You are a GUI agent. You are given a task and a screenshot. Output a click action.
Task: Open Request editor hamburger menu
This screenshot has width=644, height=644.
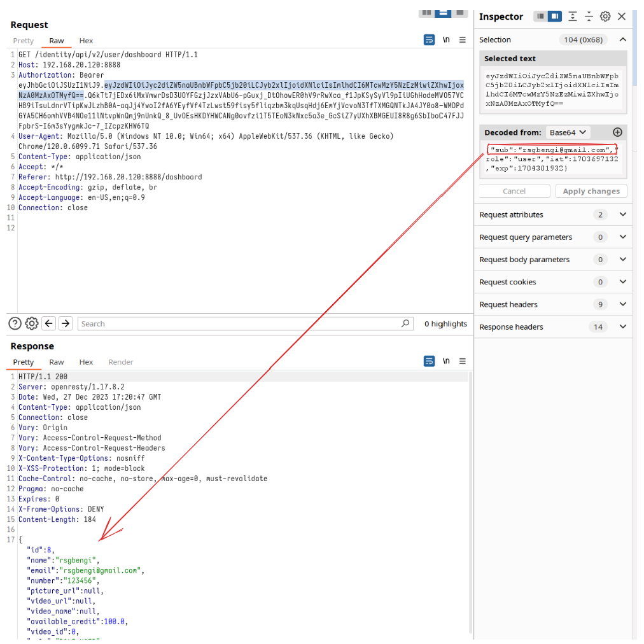coord(463,40)
